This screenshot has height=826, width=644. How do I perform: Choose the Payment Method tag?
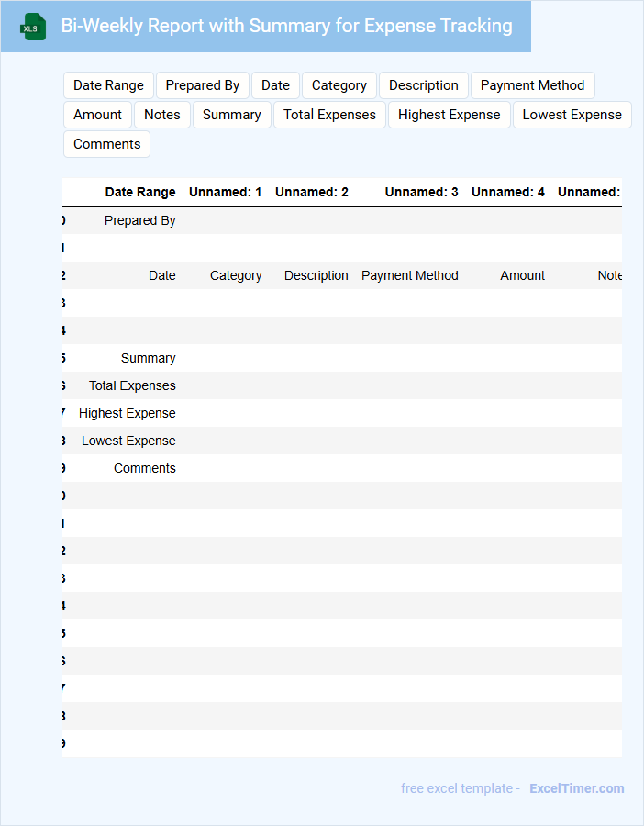coord(532,85)
